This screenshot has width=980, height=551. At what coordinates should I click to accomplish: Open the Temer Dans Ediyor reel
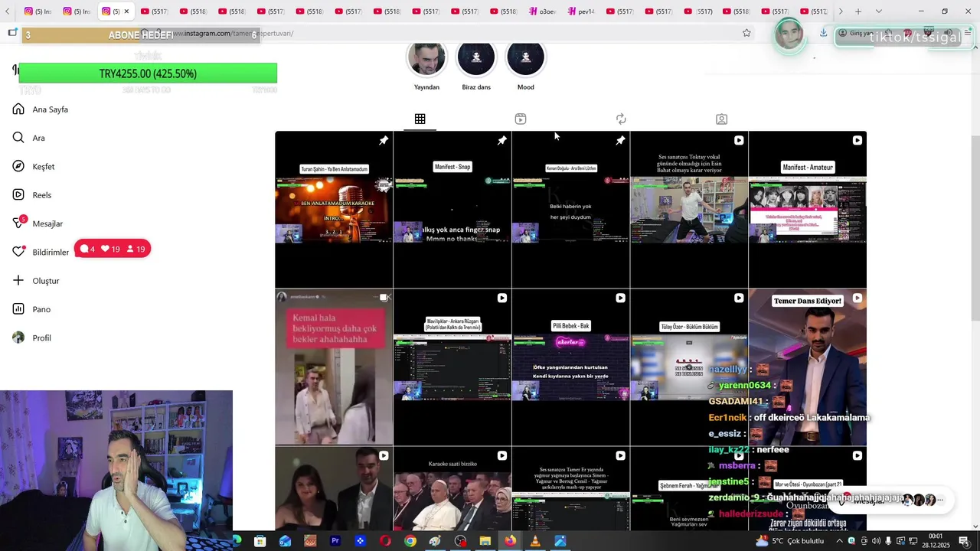[x=808, y=367]
